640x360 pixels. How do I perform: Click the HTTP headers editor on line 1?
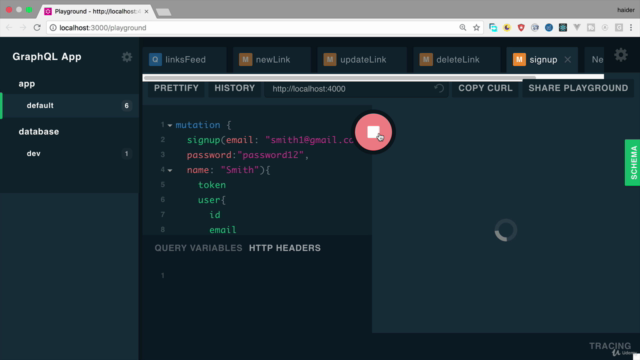pos(261,276)
